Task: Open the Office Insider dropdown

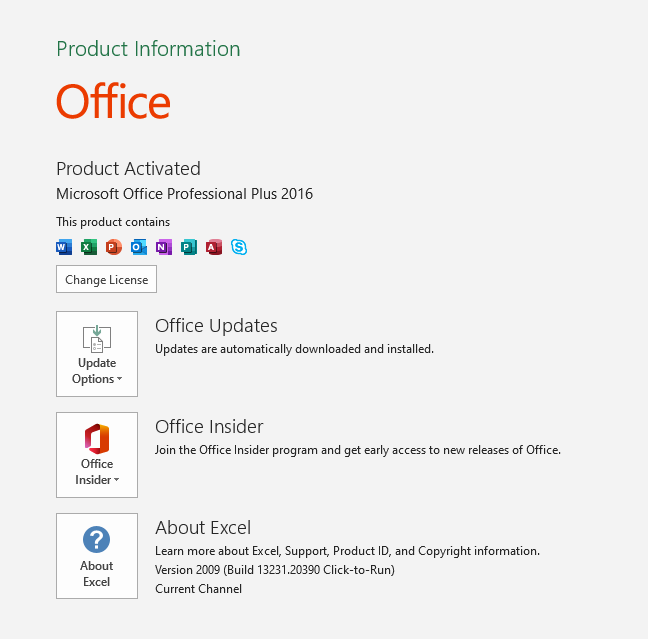Action: [97, 455]
